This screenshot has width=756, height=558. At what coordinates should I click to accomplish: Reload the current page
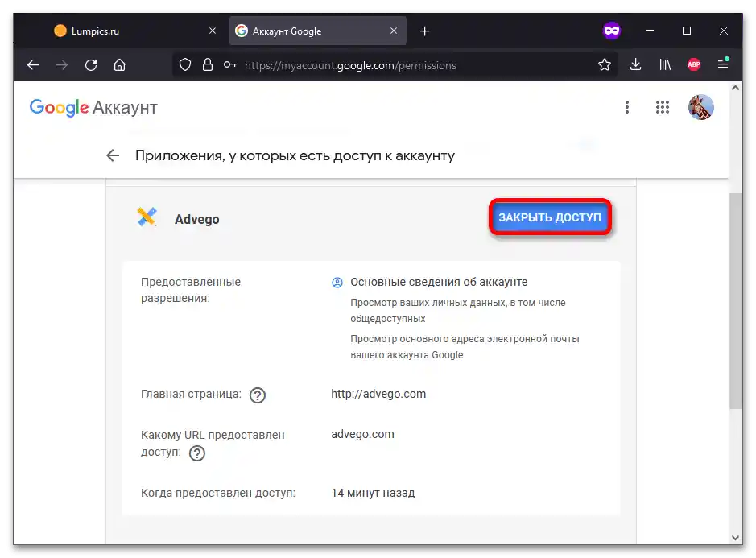point(91,64)
